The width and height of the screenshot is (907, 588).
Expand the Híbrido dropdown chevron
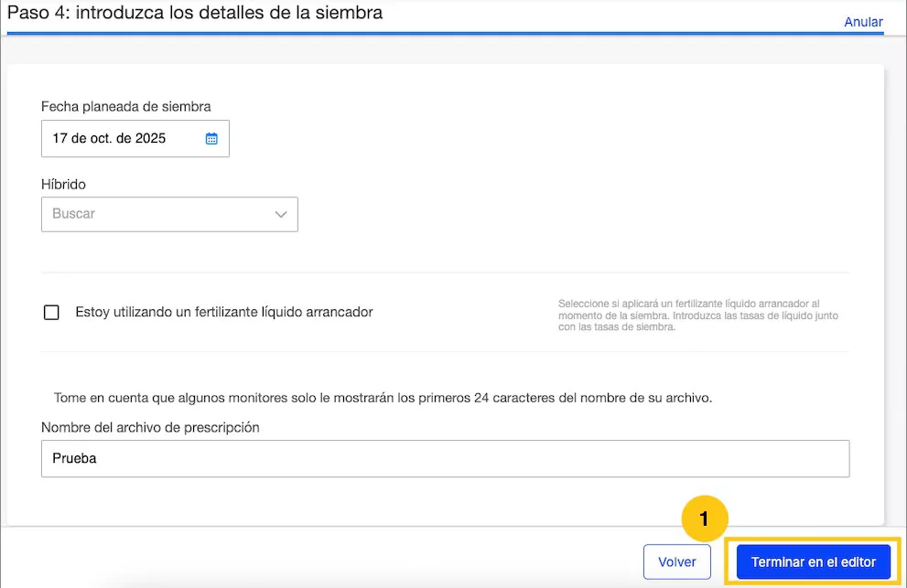(x=281, y=214)
